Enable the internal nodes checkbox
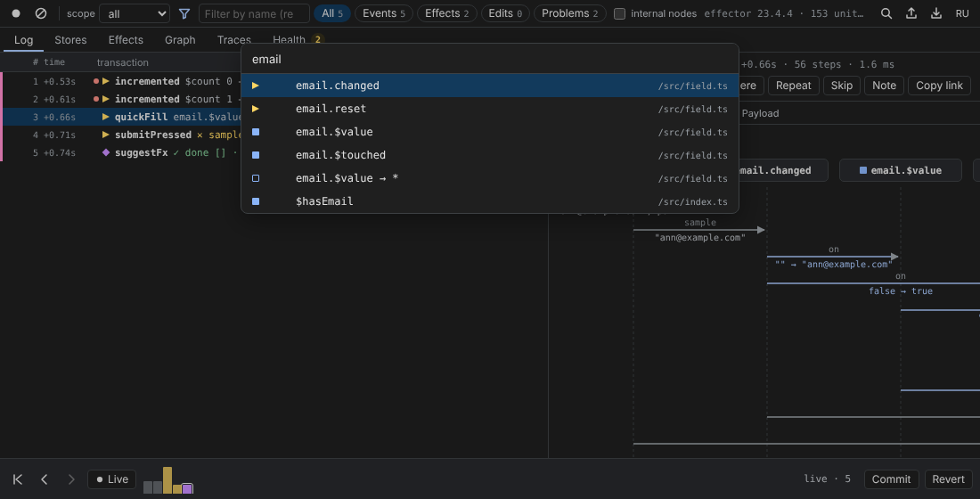 [x=619, y=13]
